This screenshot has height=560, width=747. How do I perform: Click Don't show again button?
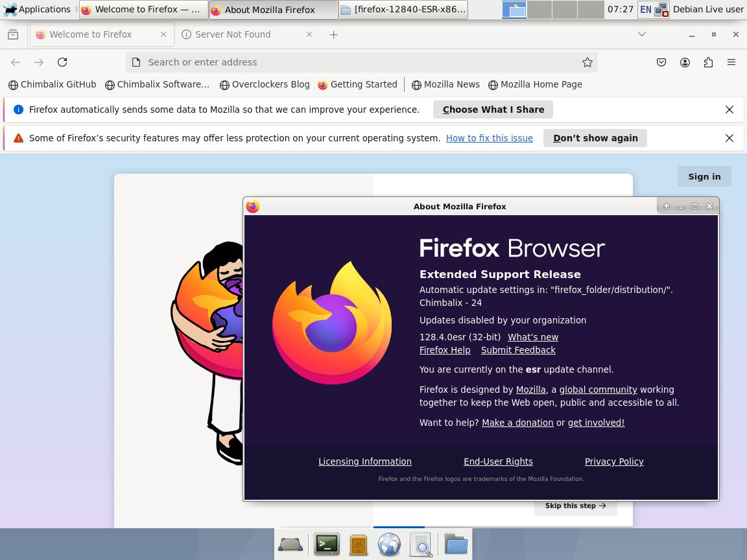click(x=595, y=138)
